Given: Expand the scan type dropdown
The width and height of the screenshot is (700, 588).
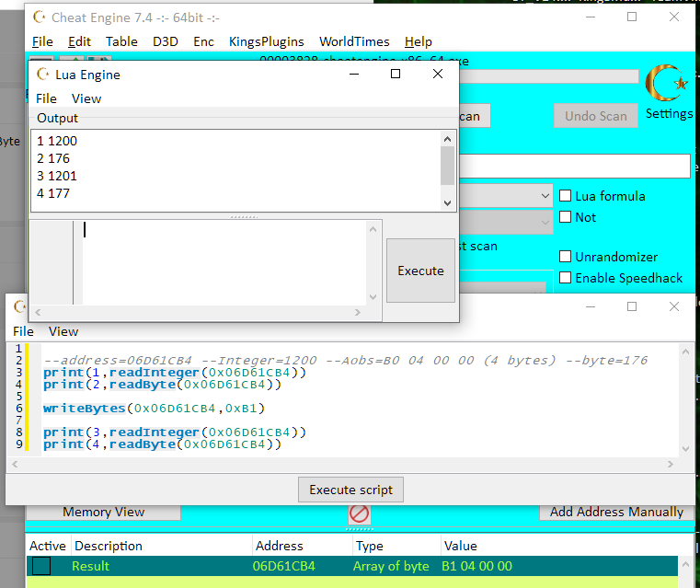Looking at the screenshot, I should (545, 196).
